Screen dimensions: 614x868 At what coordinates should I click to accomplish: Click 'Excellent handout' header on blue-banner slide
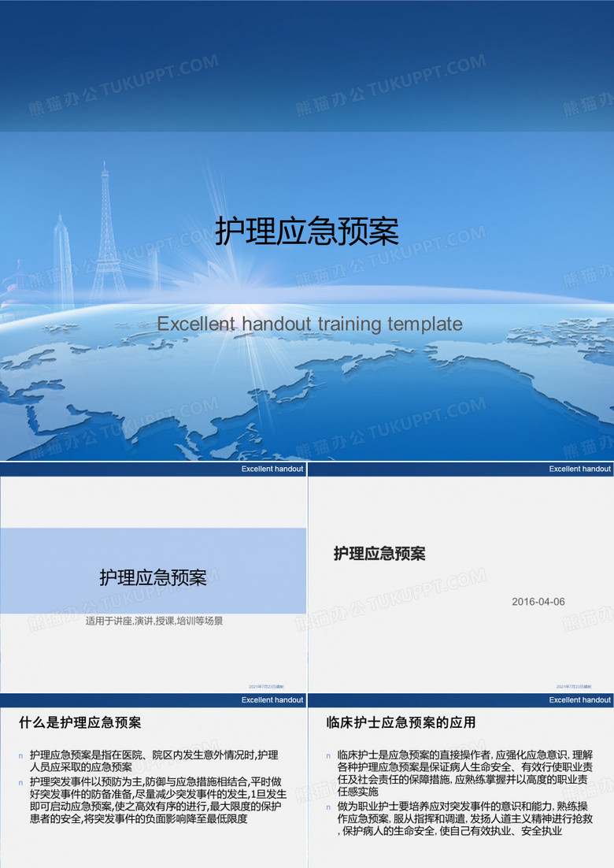[x=272, y=469]
